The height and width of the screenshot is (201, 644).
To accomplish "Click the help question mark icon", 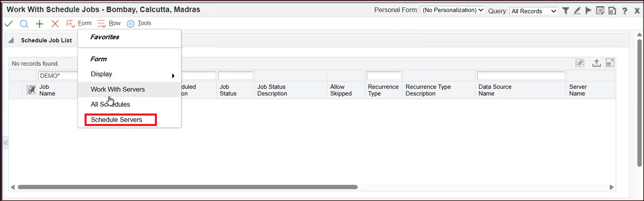I will (x=624, y=11).
